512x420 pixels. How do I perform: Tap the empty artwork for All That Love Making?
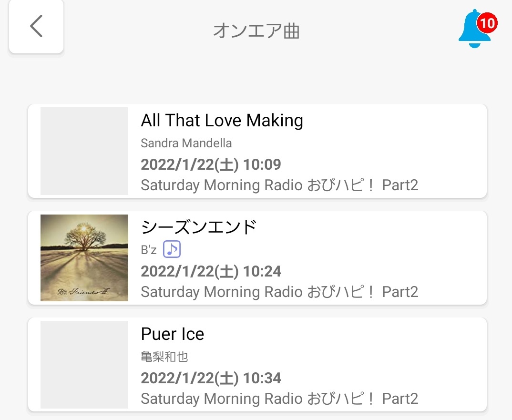click(x=84, y=151)
